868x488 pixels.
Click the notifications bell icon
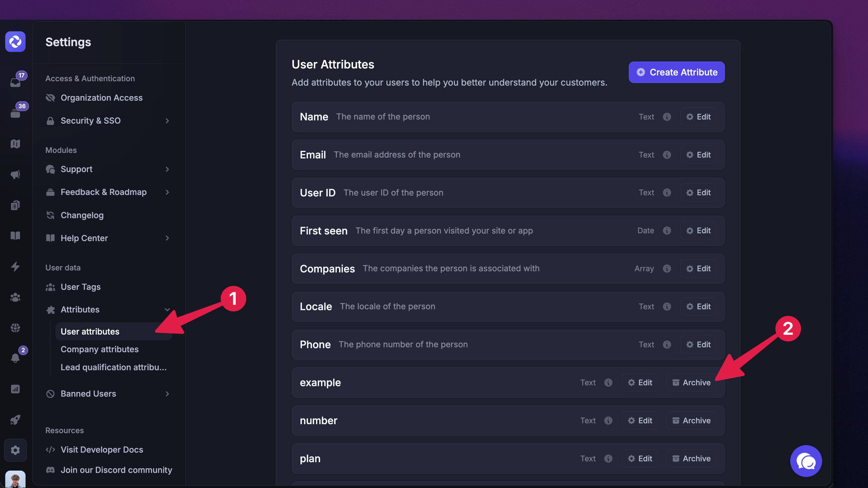click(15, 358)
